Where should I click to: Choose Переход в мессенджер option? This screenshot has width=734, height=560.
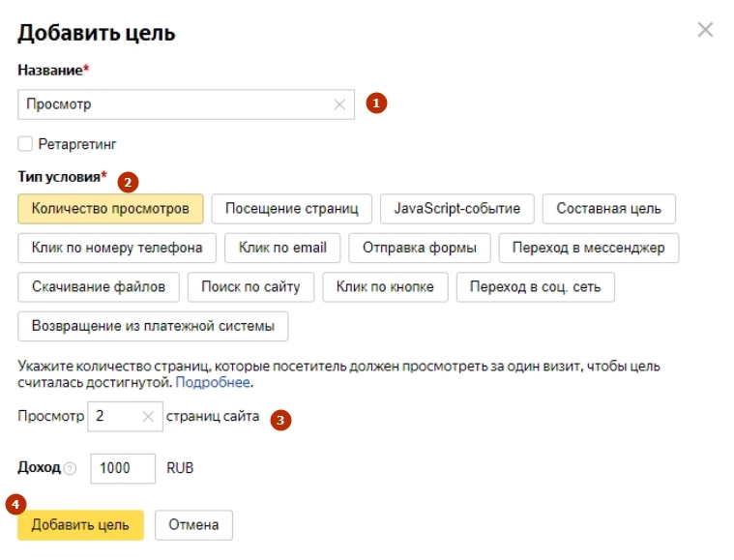pyautogui.click(x=588, y=248)
